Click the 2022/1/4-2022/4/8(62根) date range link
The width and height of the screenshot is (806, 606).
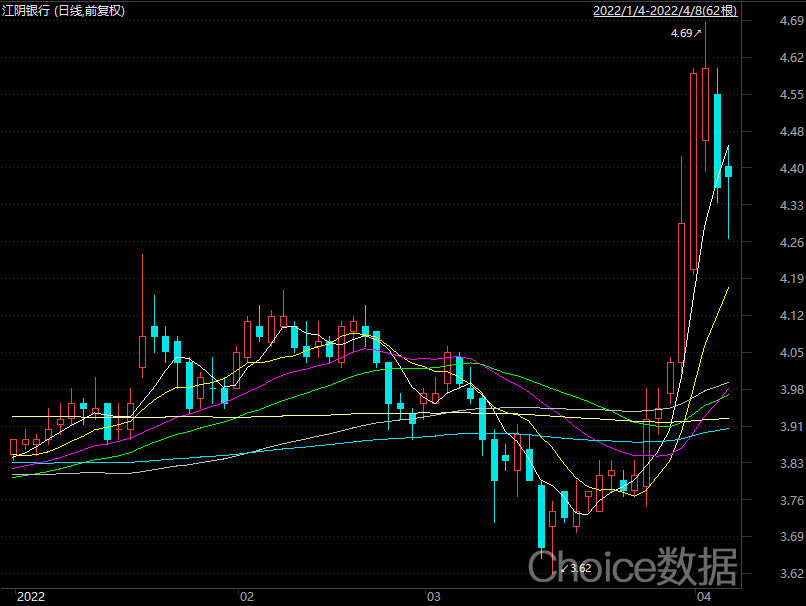[x=665, y=10]
